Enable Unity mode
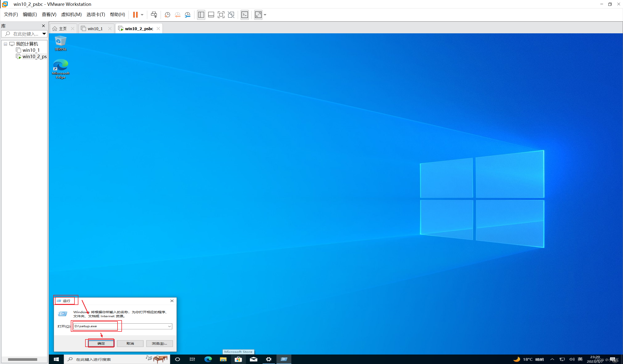 231,15
